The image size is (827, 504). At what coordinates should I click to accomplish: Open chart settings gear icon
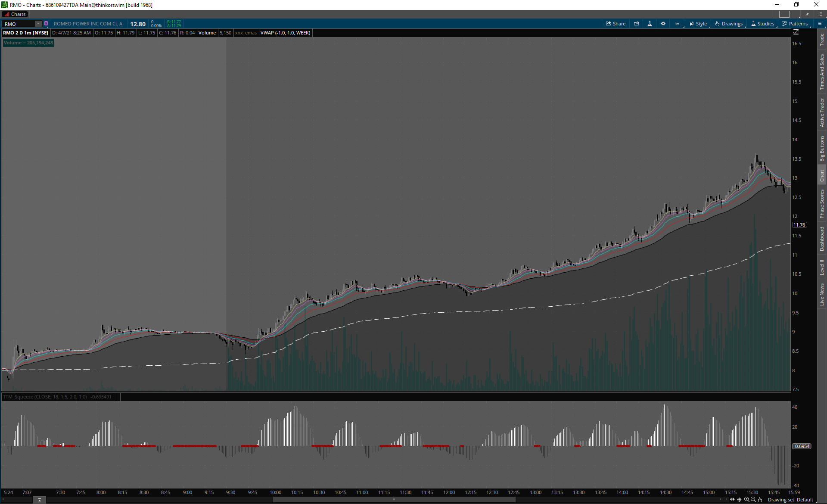point(663,24)
